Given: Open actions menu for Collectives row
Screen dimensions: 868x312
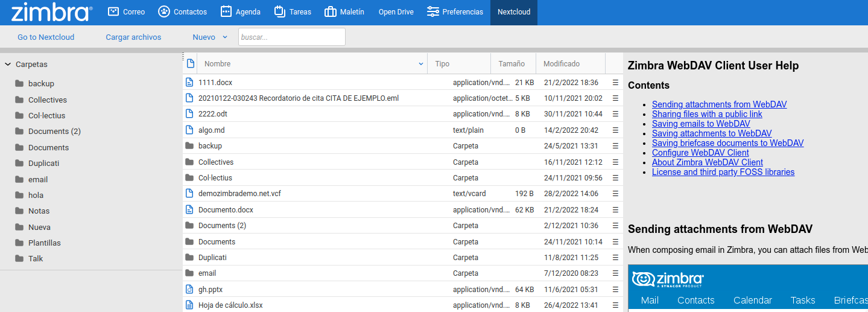Looking at the screenshot, I should pyautogui.click(x=616, y=162).
